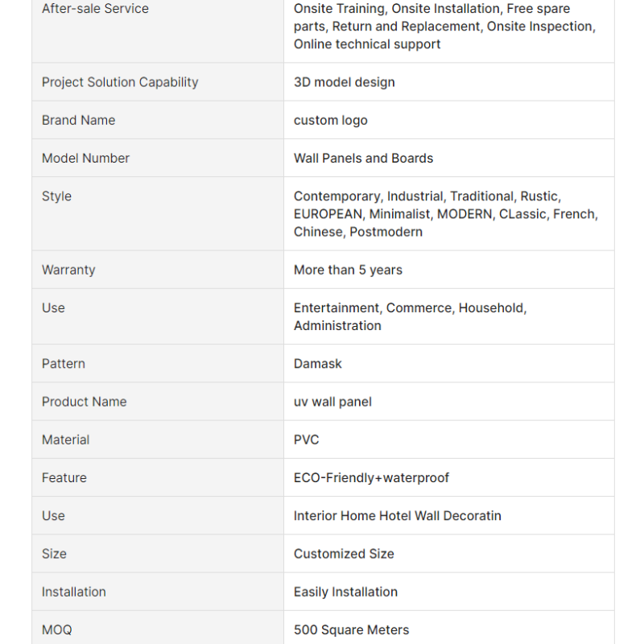
Task: Click the 'Style' attribute label
Action: pos(56,196)
